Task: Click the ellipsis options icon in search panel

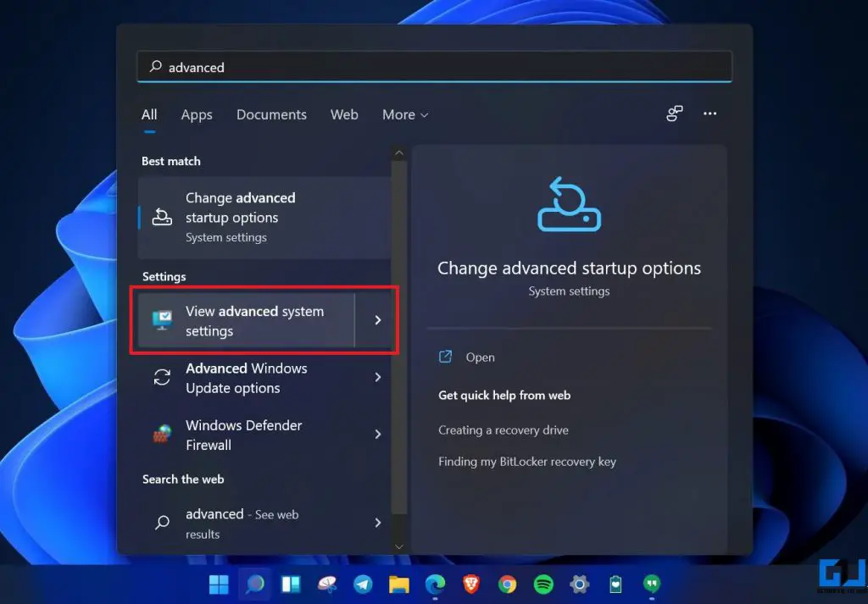Action: click(710, 114)
